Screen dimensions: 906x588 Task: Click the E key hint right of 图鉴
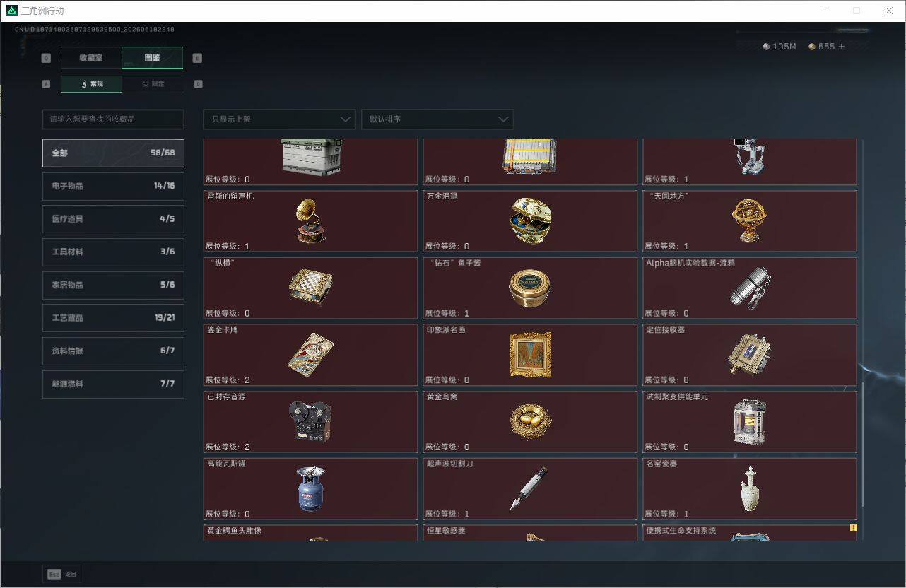(197, 58)
